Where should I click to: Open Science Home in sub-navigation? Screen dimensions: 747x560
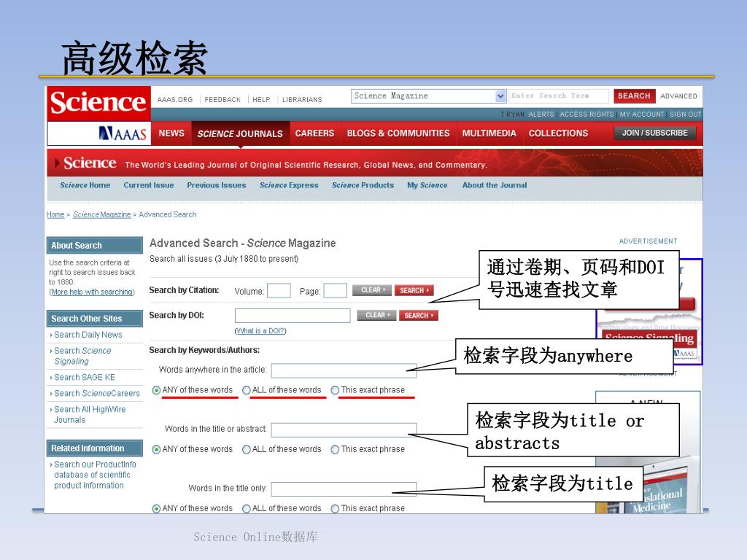coord(85,185)
